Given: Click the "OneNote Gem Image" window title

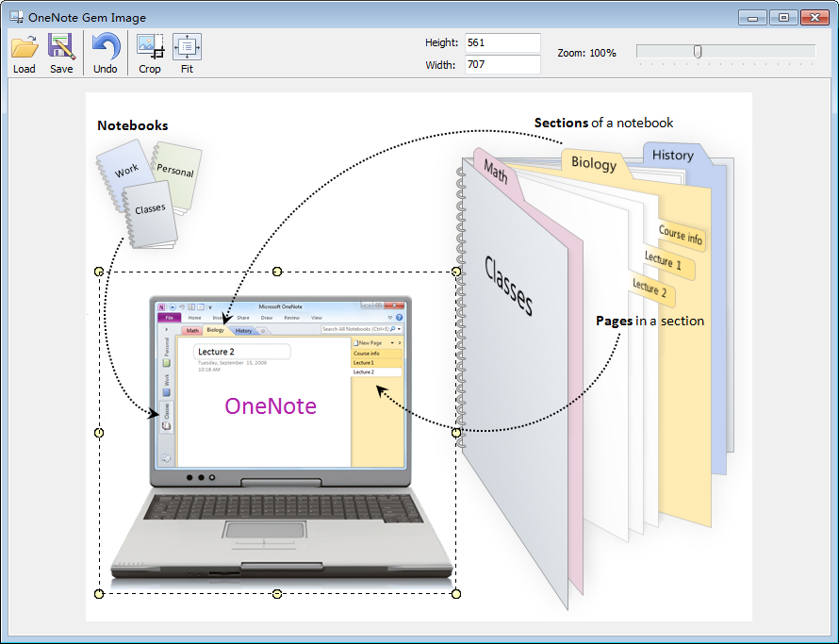Looking at the screenshot, I should coord(88,18).
